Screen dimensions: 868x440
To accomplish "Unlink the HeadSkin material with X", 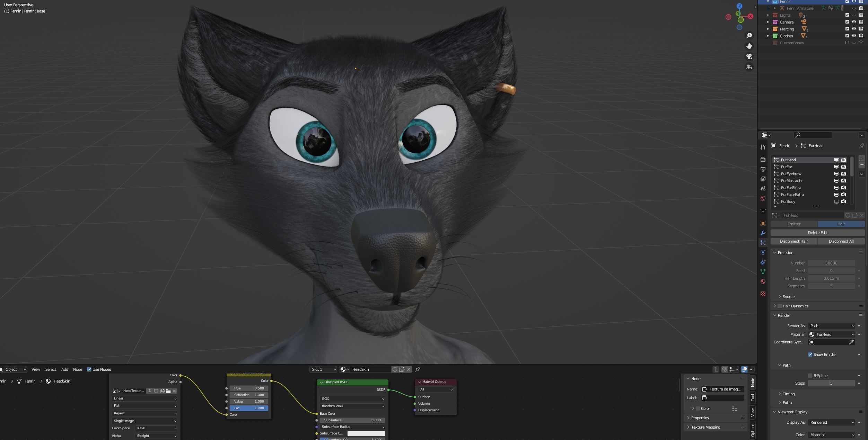I will tap(409, 369).
